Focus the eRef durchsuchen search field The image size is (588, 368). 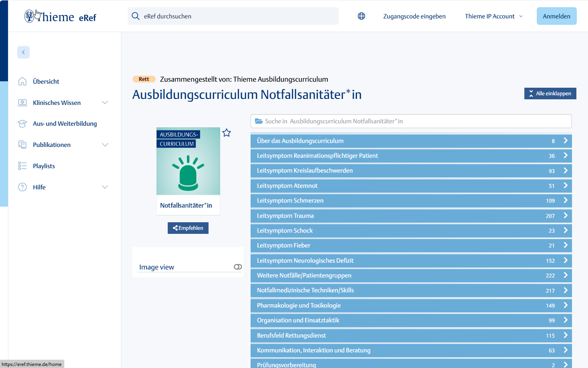(x=233, y=16)
